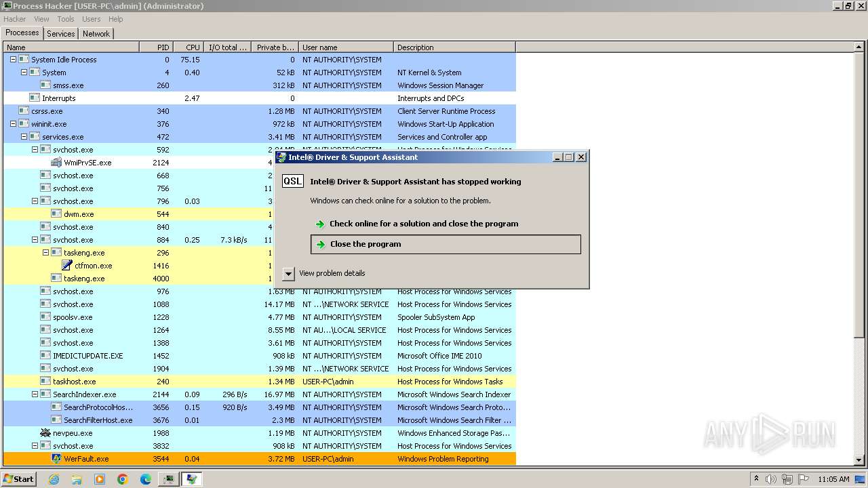
Task: Expand View problem details
Action: [288, 273]
